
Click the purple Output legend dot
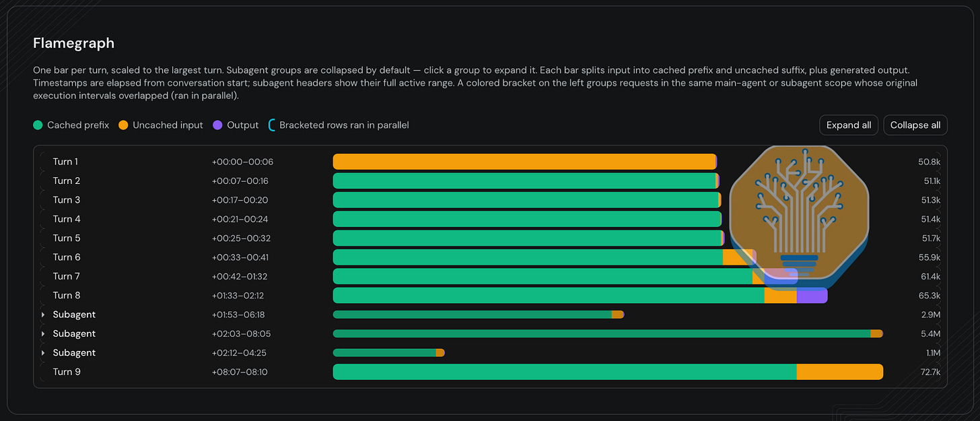tap(217, 125)
